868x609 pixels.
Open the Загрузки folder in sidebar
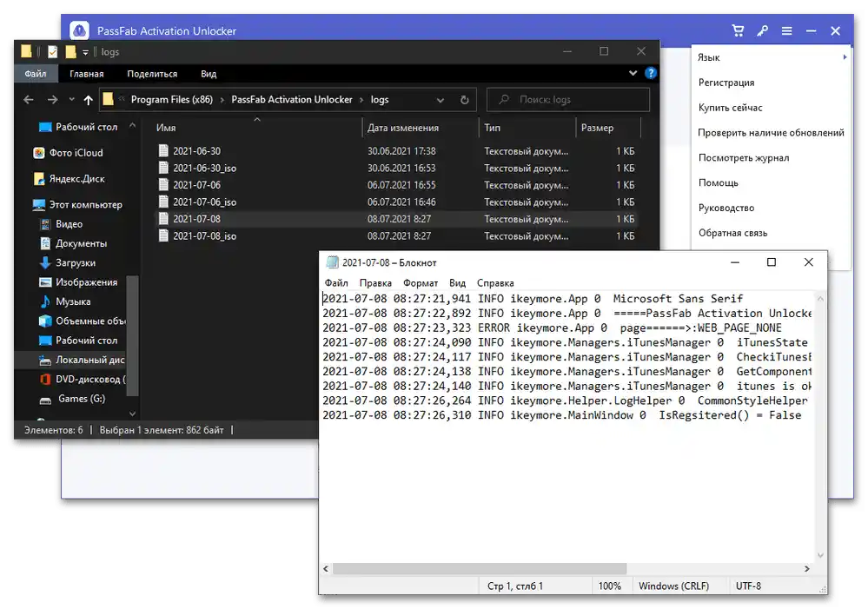[x=68, y=263]
